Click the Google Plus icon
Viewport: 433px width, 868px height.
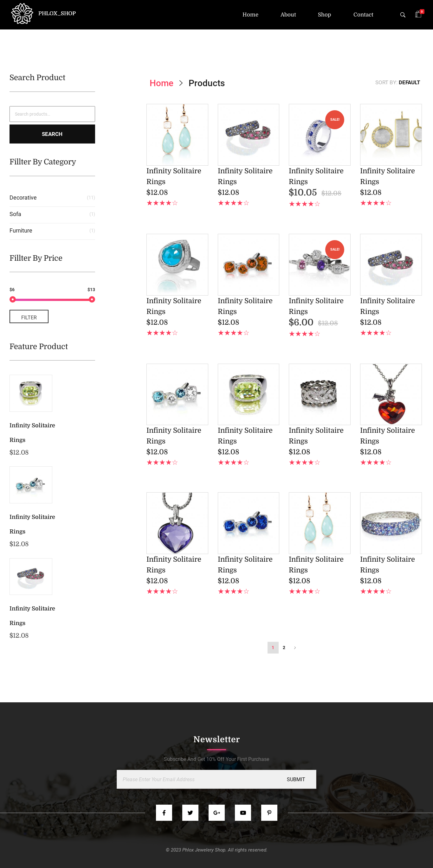pos(217,812)
